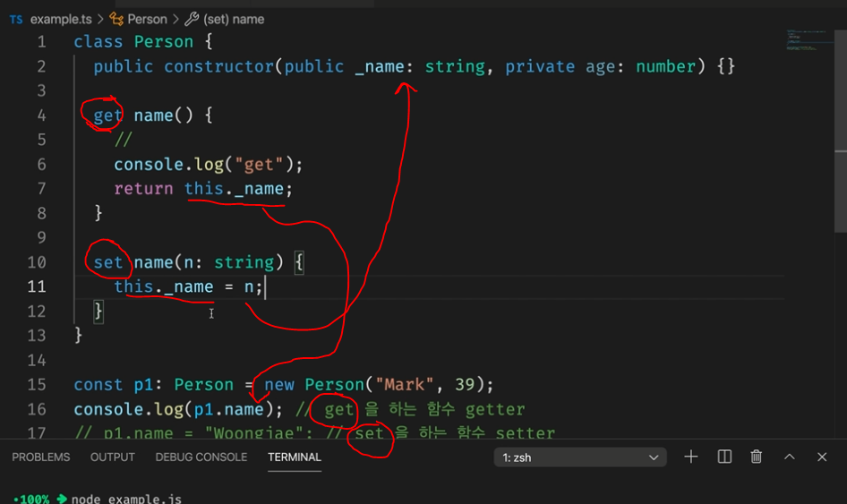This screenshot has height=504, width=847.
Task: Maximize panel with up chevron
Action: tap(789, 457)
